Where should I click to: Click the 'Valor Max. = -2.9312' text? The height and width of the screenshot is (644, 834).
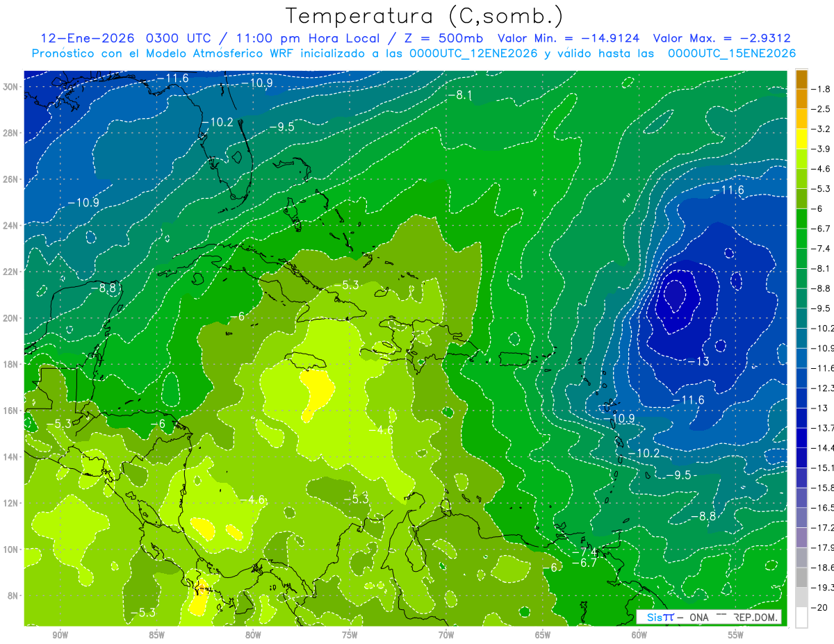[x=723, y=38]
